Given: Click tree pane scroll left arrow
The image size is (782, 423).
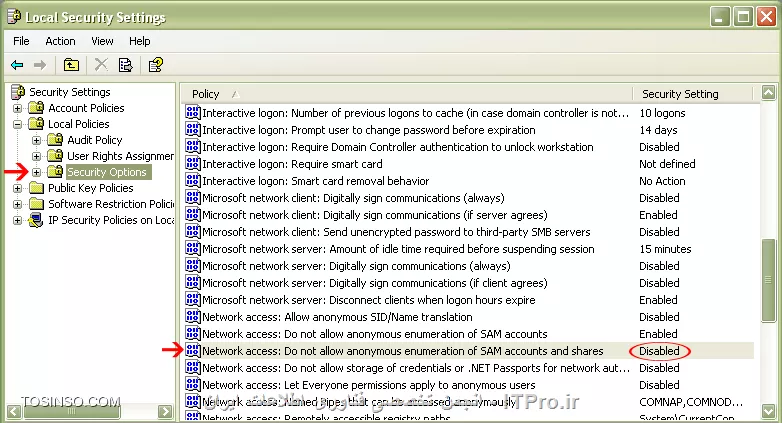Looking at the screenshot, I should point(14,412).
